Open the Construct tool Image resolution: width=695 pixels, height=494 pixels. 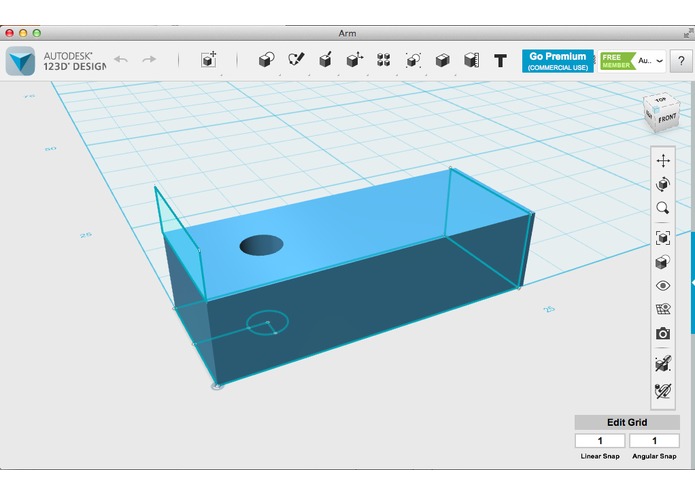[x=325, y=59]
